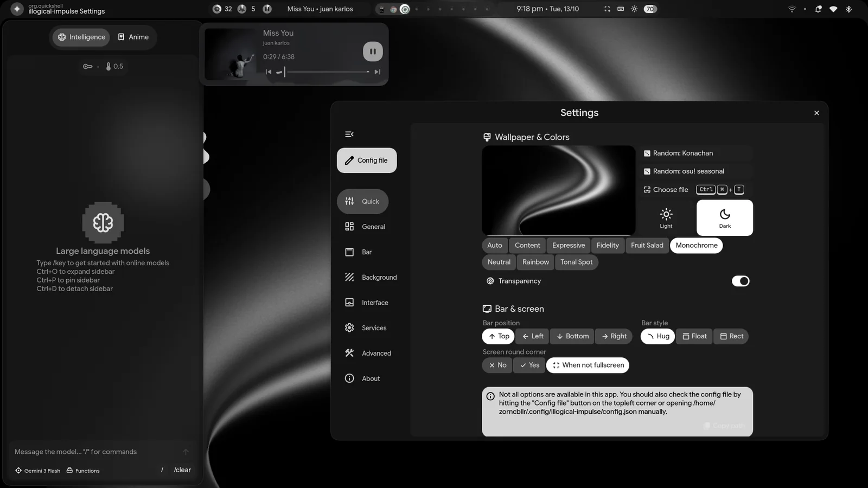Screen dimensions: 868x488
Task: Focus the Message the model input field
Action: [95, 452]
